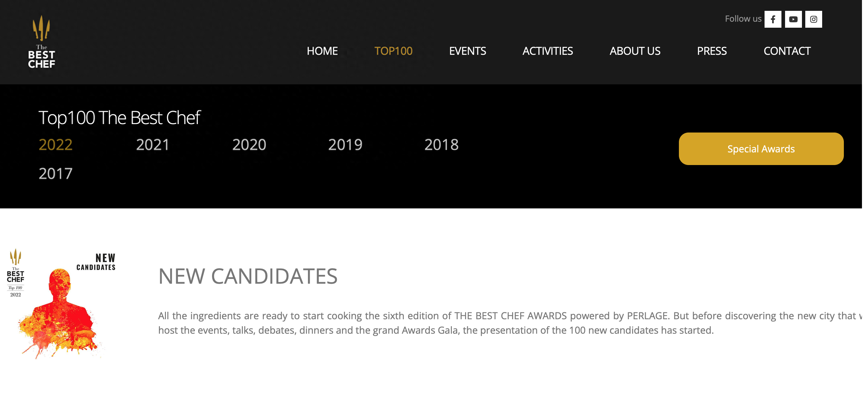View the 2019 Top100 list
This screenshot has height=412, width=868.
point(345,145)
